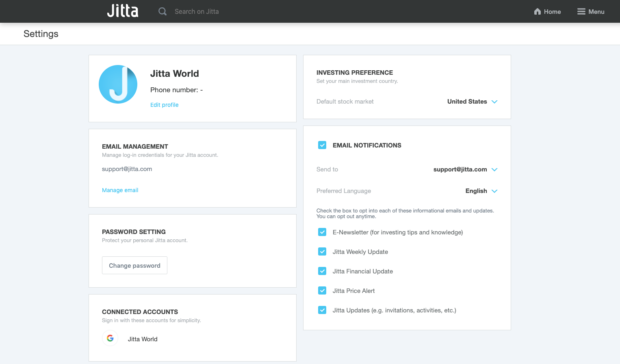Viewport: 620px width, 364px height.
Task: Click the Investing Preference heading
Action: coord(355,72)
